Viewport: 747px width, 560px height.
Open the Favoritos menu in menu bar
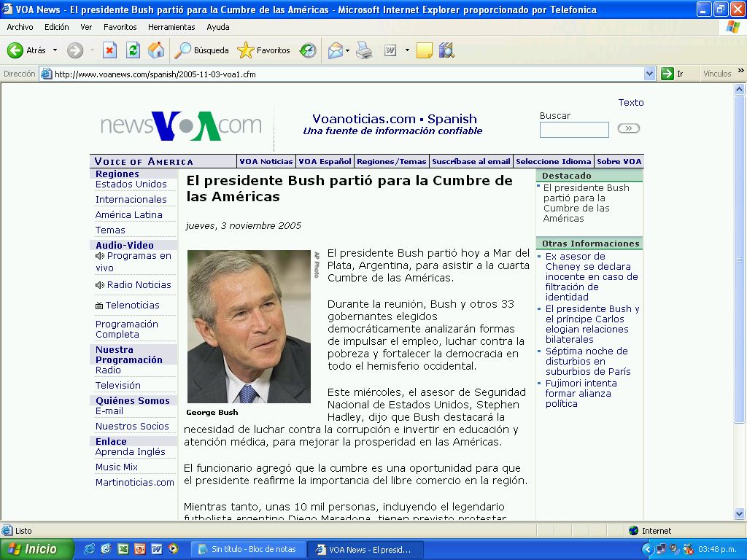click(120, 27)
